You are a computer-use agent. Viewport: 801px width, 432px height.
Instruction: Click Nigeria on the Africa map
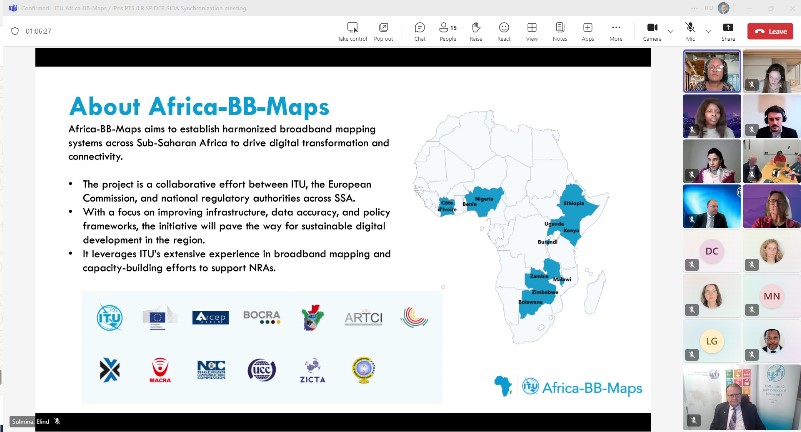[x=483, y=200]
